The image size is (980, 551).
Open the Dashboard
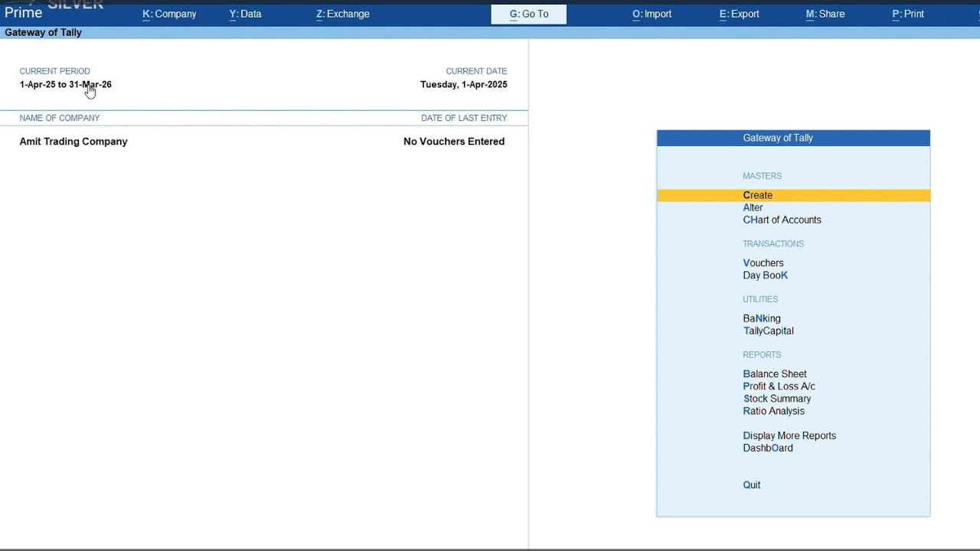[x=768, y=448]
